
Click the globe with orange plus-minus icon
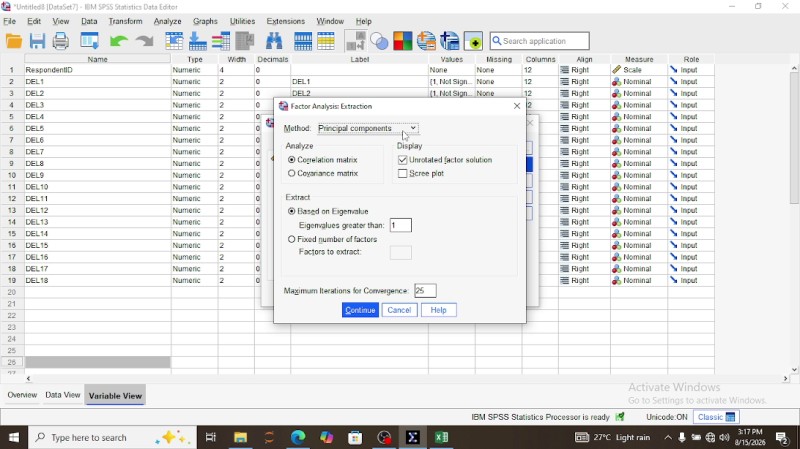(x=426, y=41)
